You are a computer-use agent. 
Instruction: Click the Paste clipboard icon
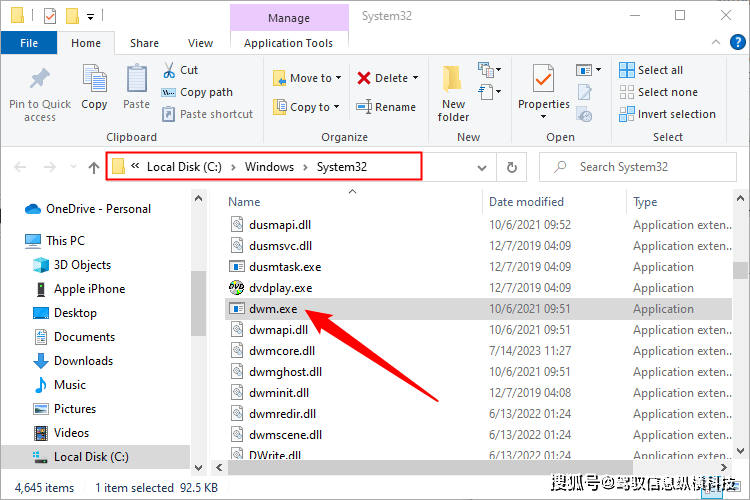(136, 78)
